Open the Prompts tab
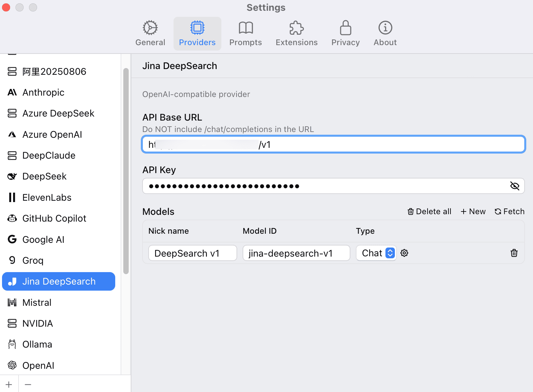Screen dimensions: 533x392 click(x=246, y=34)
